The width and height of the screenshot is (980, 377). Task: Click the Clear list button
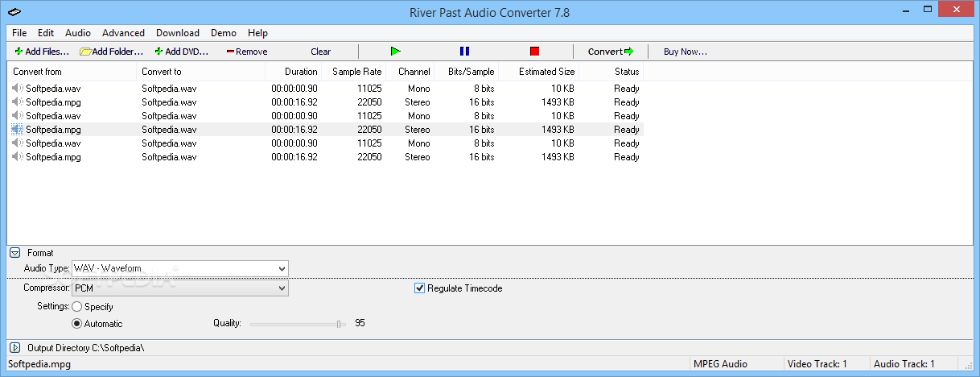coord(320,52)
